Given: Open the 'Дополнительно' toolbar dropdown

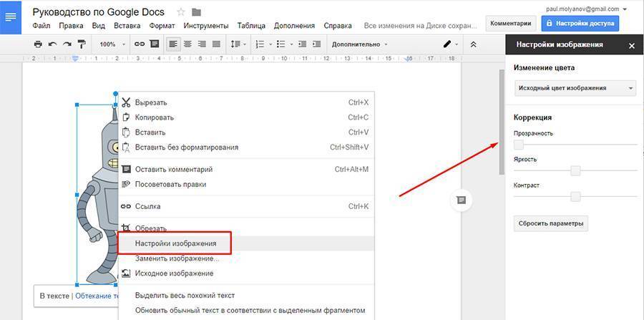Looking at the screenshot, I should click(360, 44).
